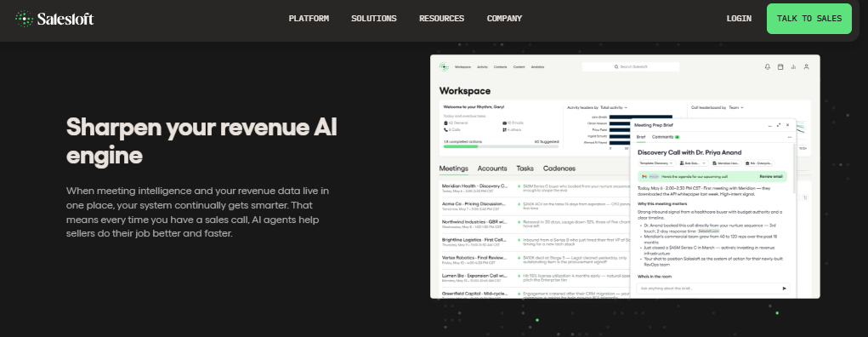Click the Review email link

[x=771, y=176]
